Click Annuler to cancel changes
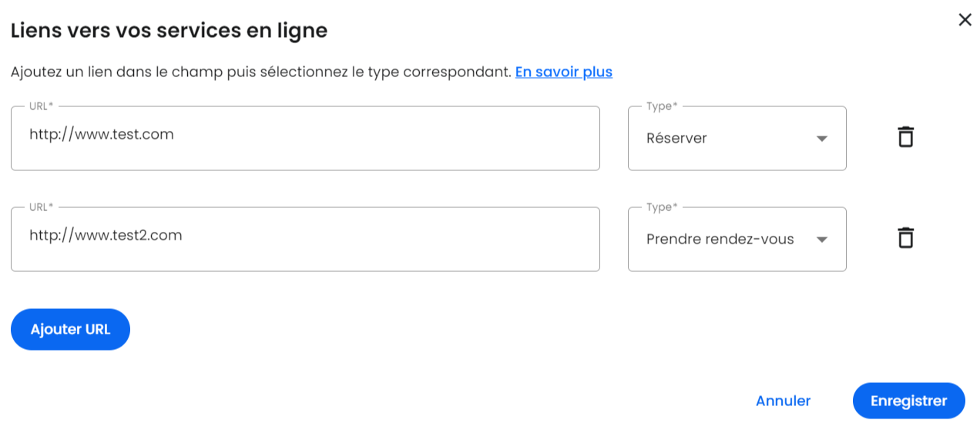980x430 pixels. (x=783, y=401)
